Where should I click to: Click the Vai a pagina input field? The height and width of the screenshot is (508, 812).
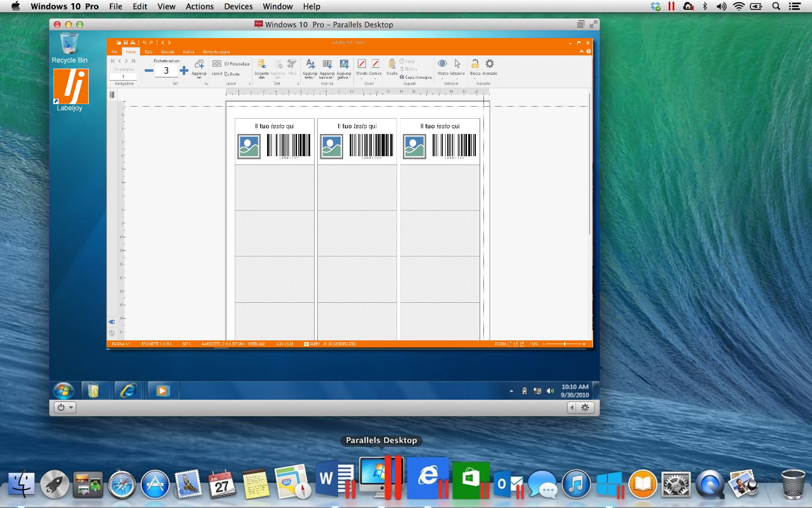pyautogui.click(x=123, y=77)
